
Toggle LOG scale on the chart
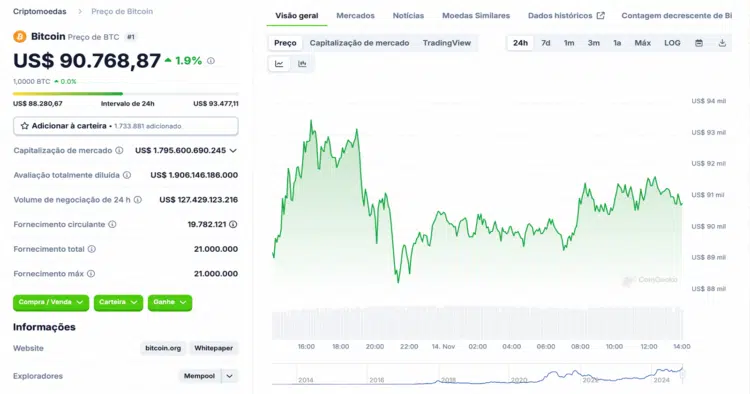coord(672,43)
